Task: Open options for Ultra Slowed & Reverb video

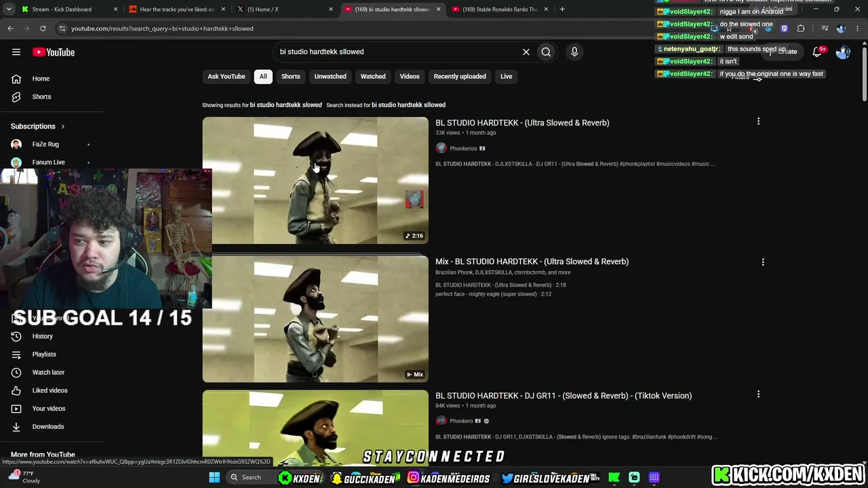Action: [x=758, y=122]
